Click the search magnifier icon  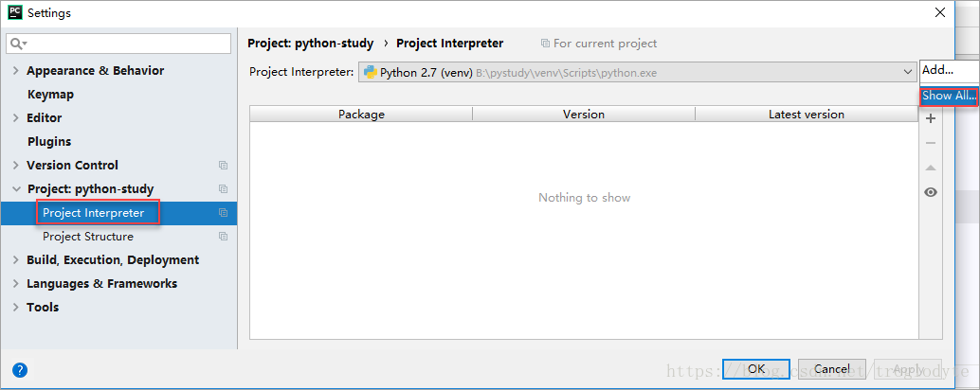[17, 44]
